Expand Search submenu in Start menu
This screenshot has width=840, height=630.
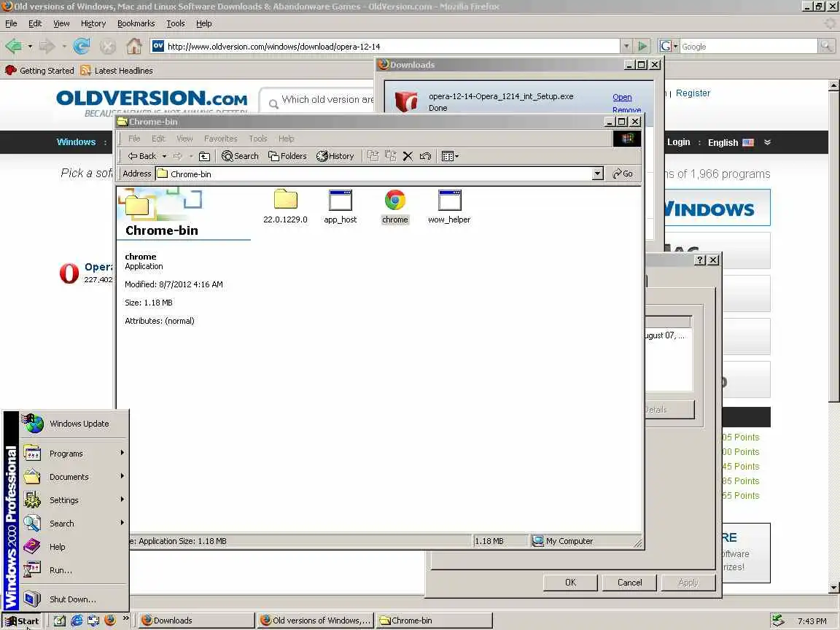pos(74,523)
